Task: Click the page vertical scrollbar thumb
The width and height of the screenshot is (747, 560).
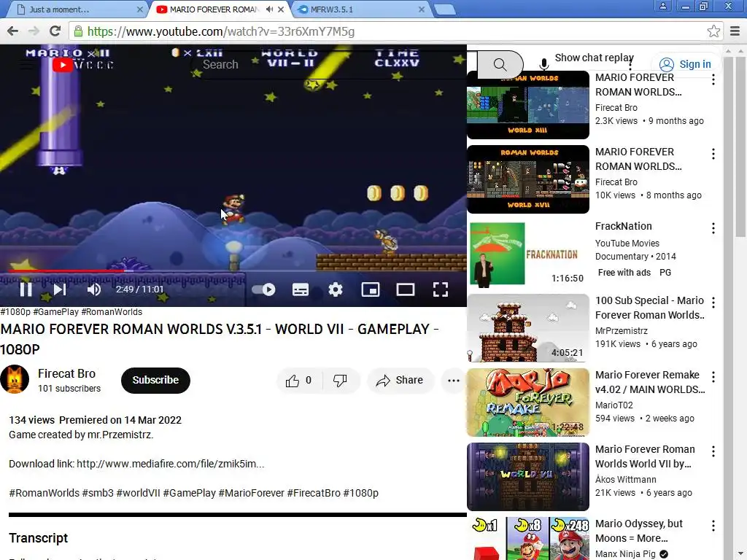Action: [x=741, y=146]
